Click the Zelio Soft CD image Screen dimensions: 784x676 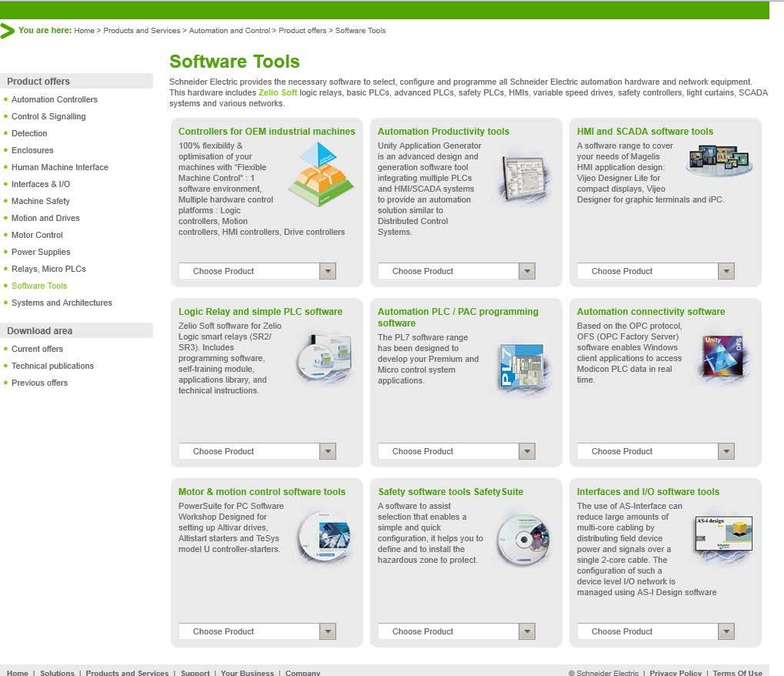point(325,358)
